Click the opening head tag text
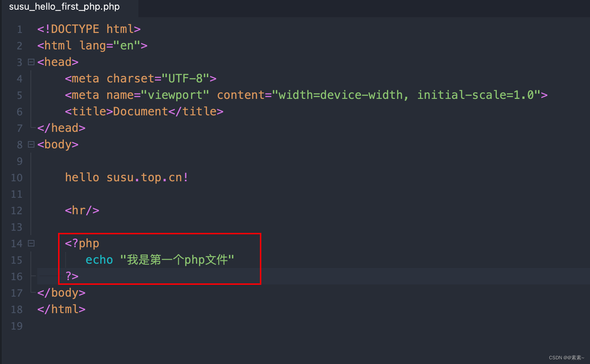This screenshot has width=590, height=364. 58,62
